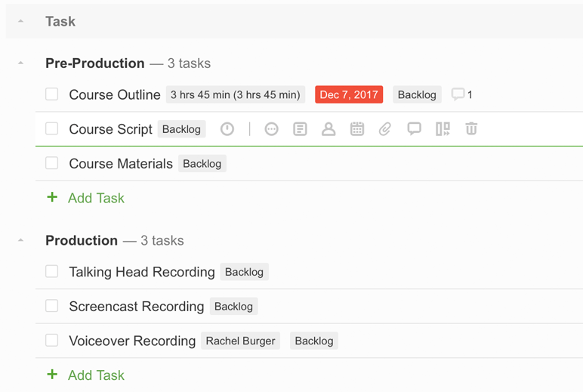Click the Rachel Burger assignee tag
The image size is (583, 392).
coord(240,341)
